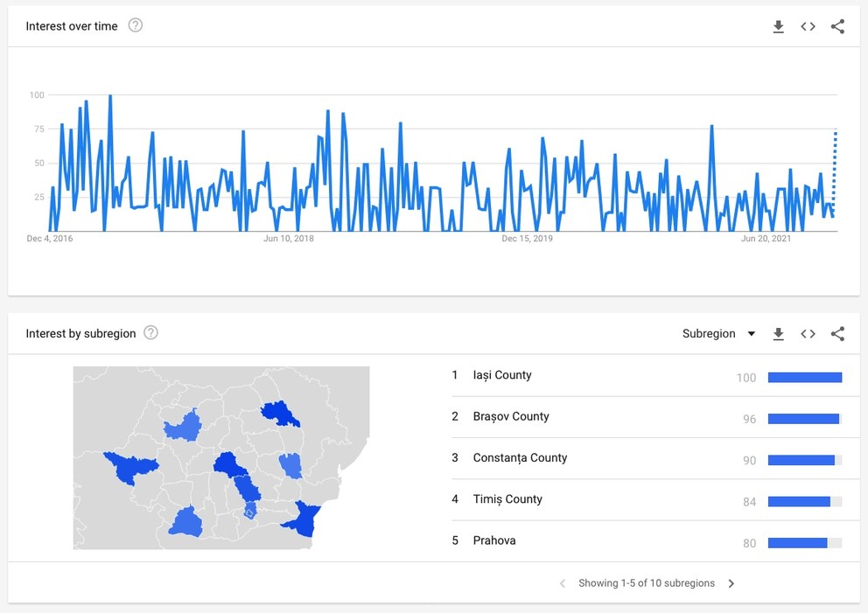Click Prahova in the subregion list

click(494, 540)
